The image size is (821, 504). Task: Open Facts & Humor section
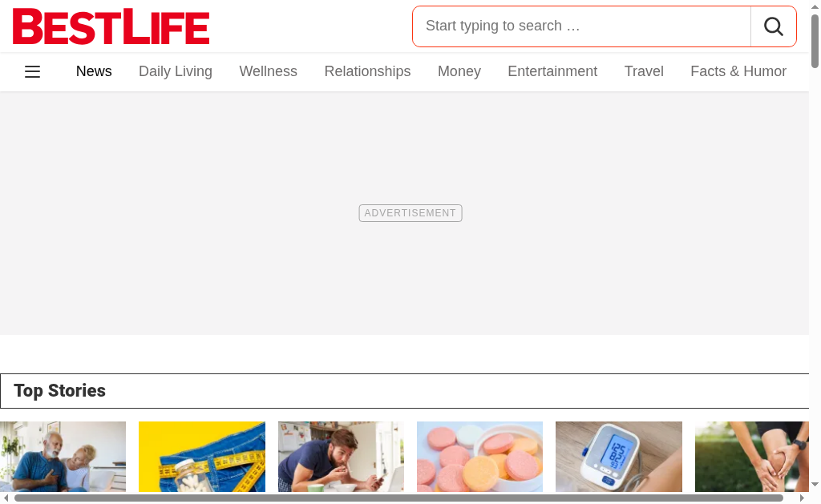pos(738,71)
